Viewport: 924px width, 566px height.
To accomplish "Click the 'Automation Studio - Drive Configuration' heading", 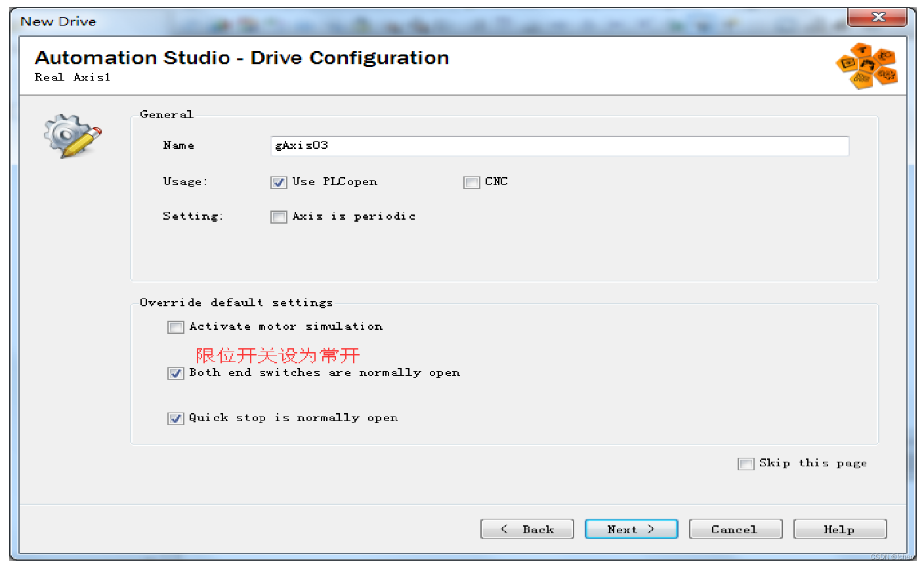I will [242, 58].
